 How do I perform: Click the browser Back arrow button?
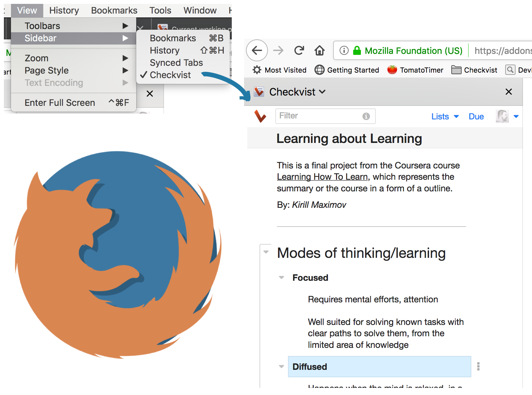[x=257, y=50]
